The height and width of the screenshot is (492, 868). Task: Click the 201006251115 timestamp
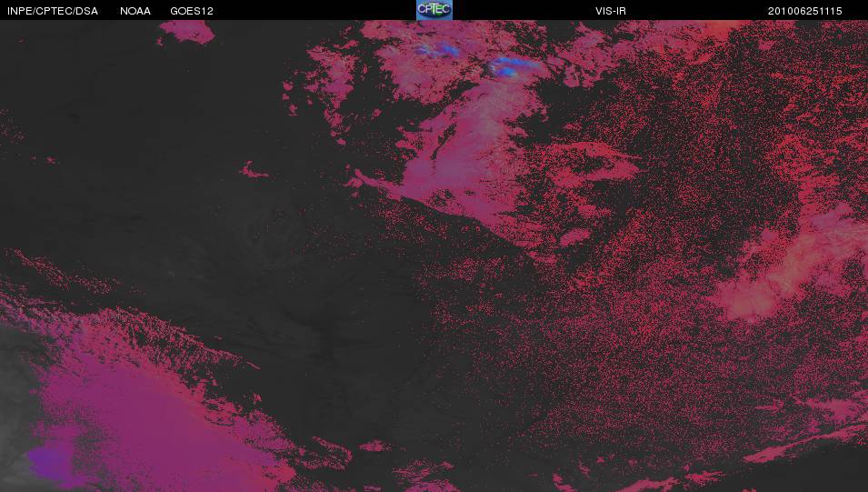[x=805, y=11]
